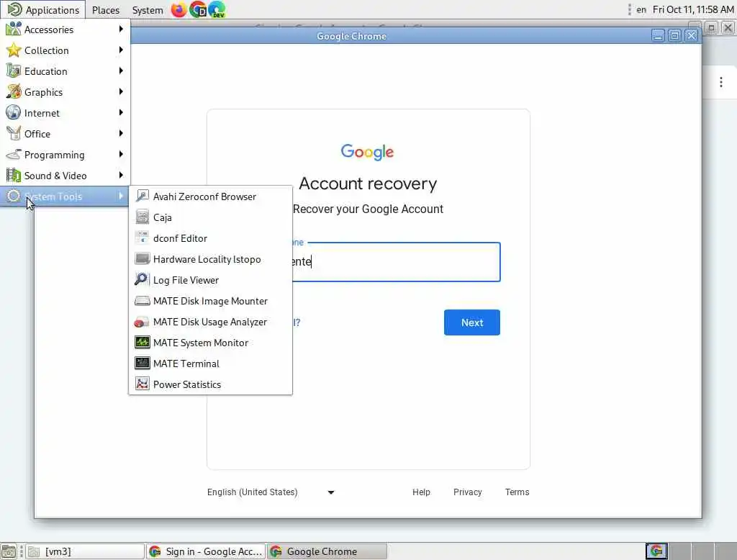Click the Sound & Video icon
The image size is (737, 560).
[x=13, y=176]
